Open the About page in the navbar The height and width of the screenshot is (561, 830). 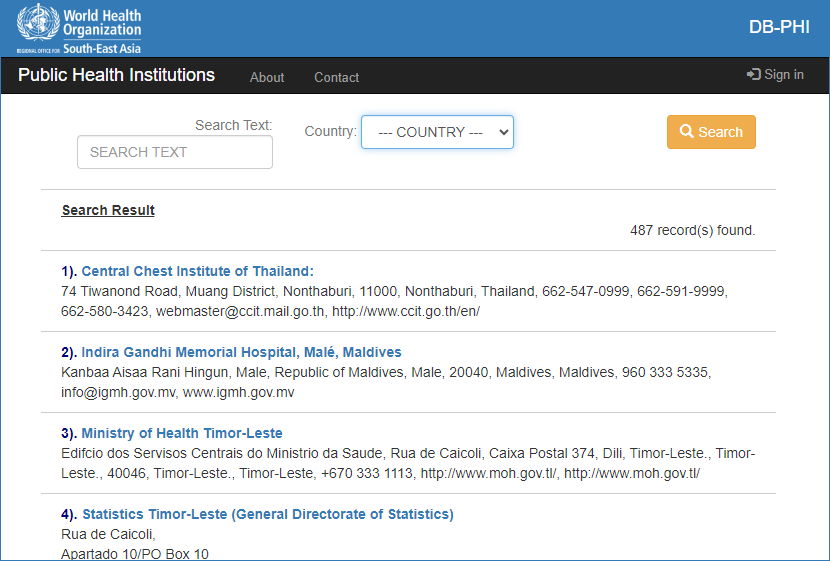click(x=267, y=77)
